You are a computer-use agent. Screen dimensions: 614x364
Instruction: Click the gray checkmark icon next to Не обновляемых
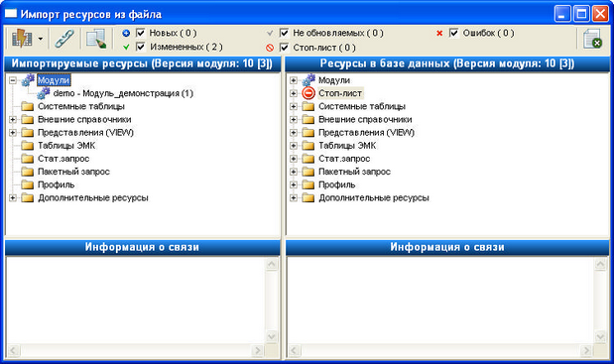click(x=270, y=33)
